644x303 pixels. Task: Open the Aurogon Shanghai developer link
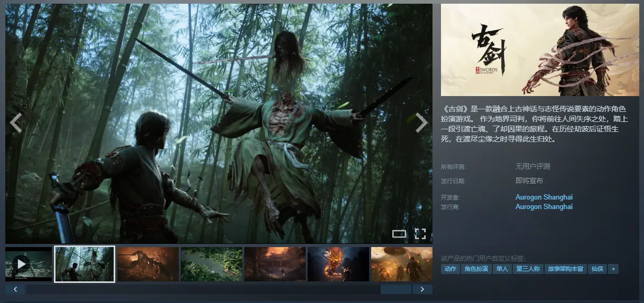click(544, 197)
